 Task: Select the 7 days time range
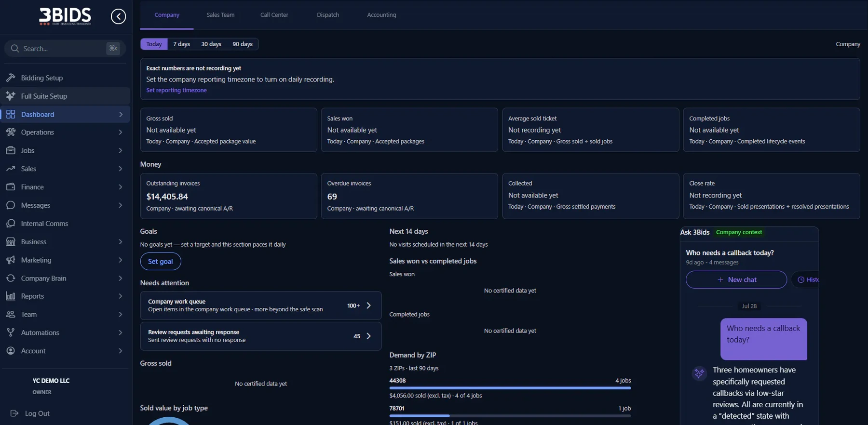pos(182,44)
